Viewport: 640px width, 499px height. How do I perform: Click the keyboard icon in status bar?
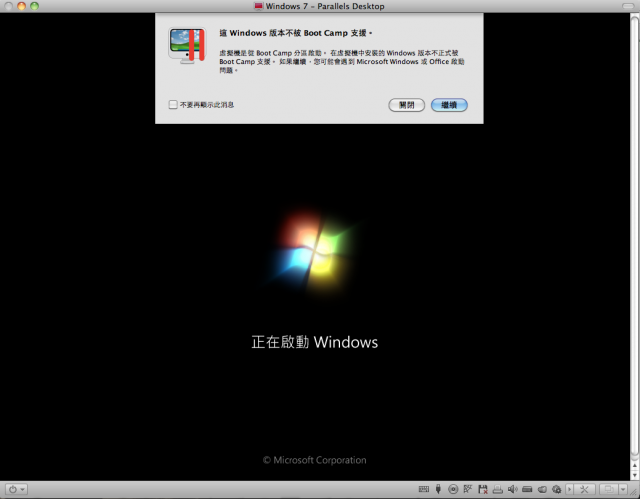[424, 489]
